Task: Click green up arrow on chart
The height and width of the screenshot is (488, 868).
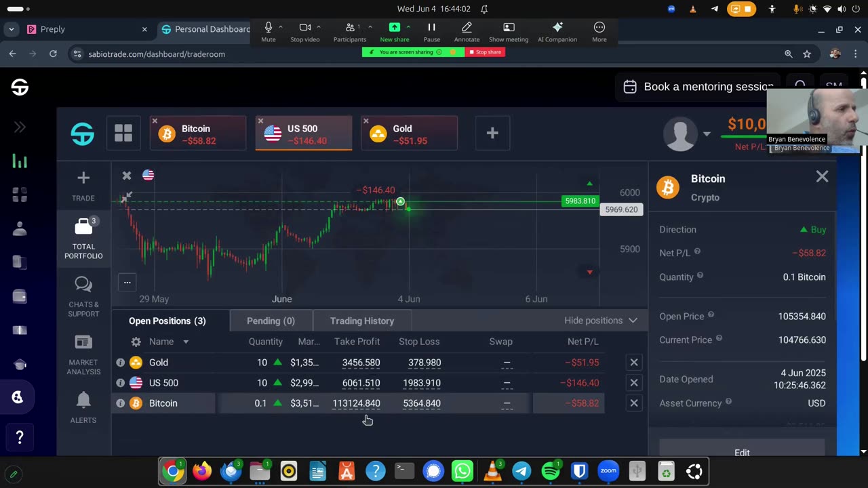Action: point(589,184)
